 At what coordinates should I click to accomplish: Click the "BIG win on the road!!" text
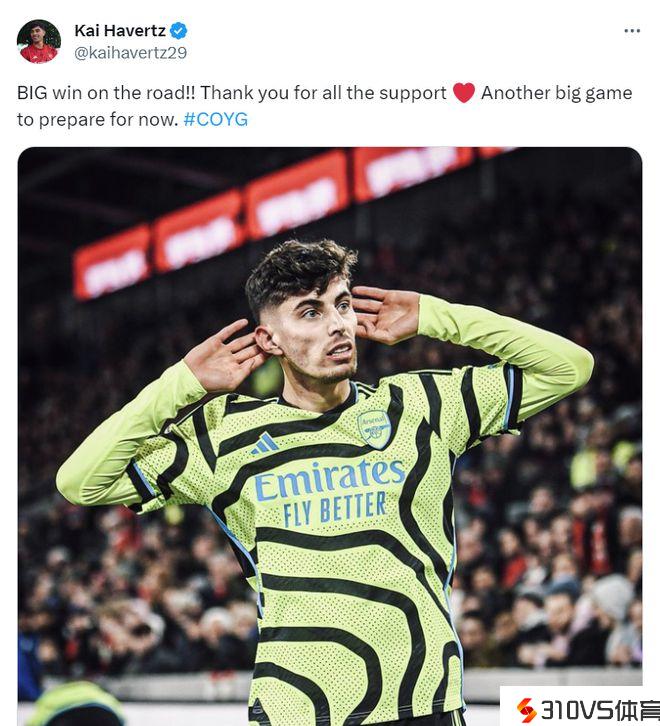coord(106,93)
